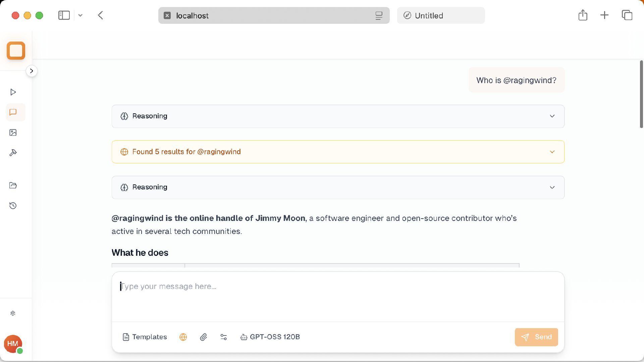644x362 pixels.
Task: Expand the first Reasoning section
Action: point(338,116)
